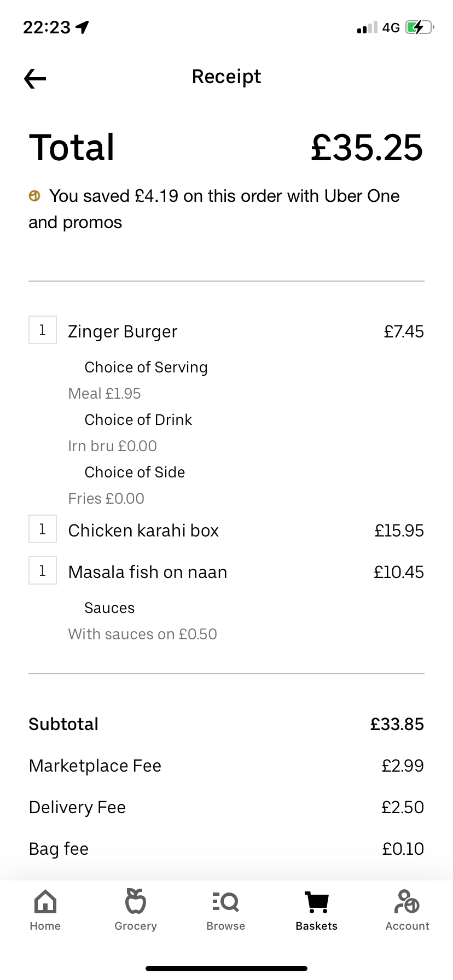Tap the Chicken karahi box quantity

click(43, 529)
